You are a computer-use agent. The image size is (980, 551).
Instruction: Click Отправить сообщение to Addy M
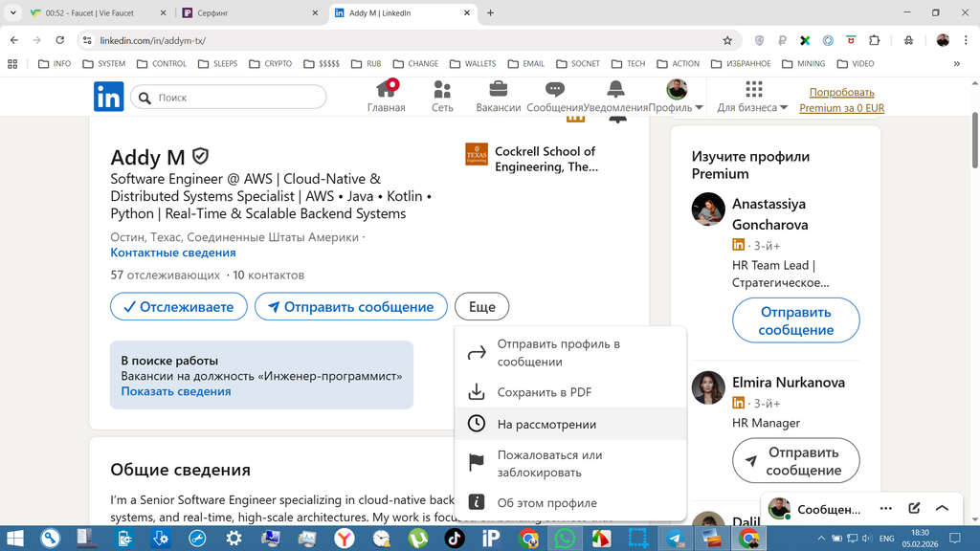coord(350,307)
